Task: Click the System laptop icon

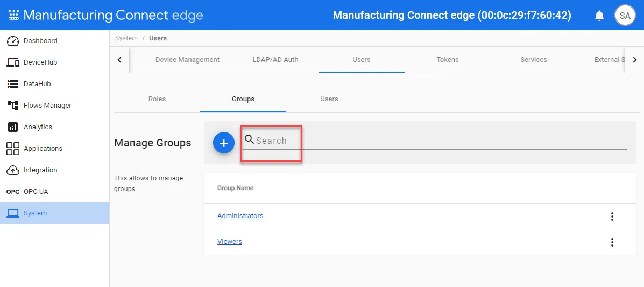Action: point(13,213)
